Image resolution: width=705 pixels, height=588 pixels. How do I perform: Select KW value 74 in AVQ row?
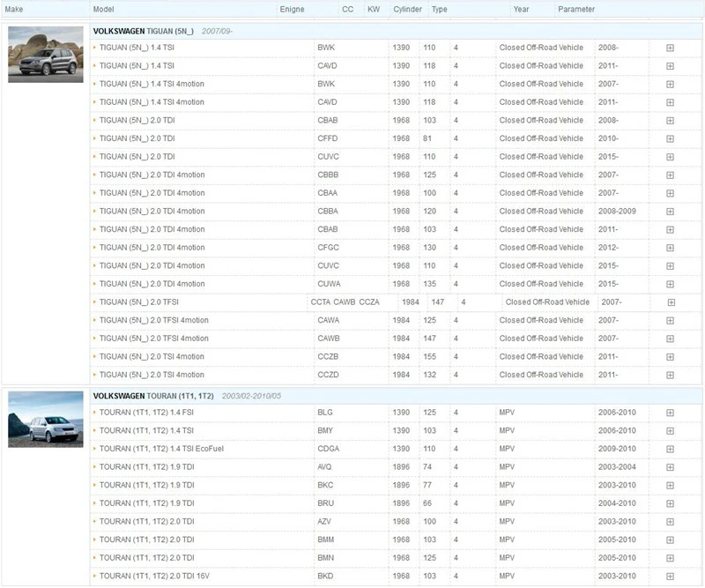[427, 467]
